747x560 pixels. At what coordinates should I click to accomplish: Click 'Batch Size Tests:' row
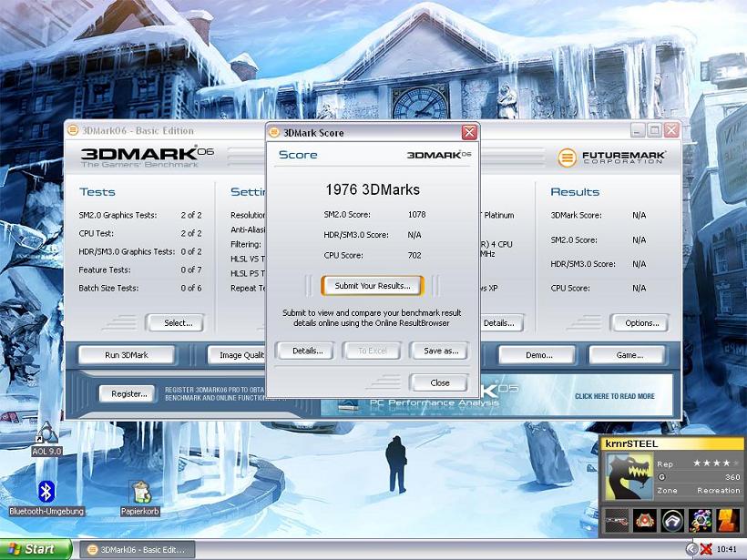(x=140, y=288)
